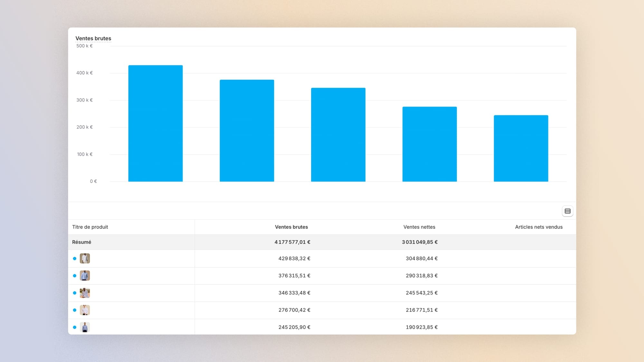Click the 190 923,85 € net sales cell
Viewport: 644px width, 362px height.
421,327
